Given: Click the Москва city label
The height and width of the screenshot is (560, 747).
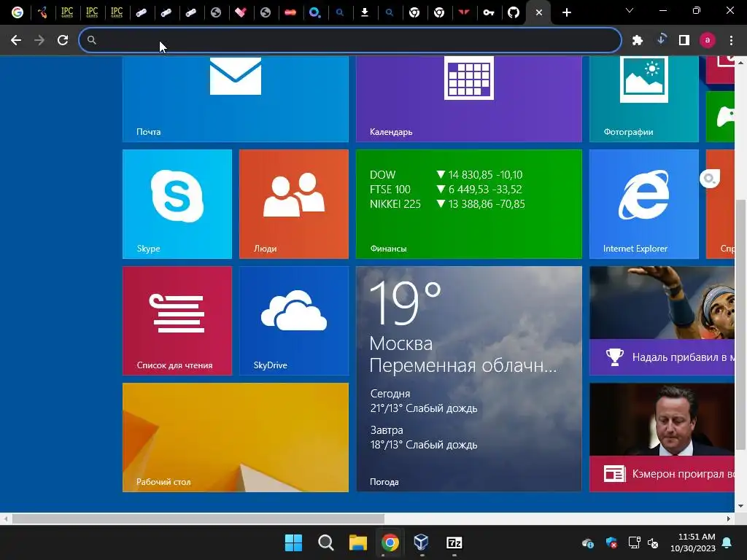Looking at the screenshot, I should click(x=401, y=343).
